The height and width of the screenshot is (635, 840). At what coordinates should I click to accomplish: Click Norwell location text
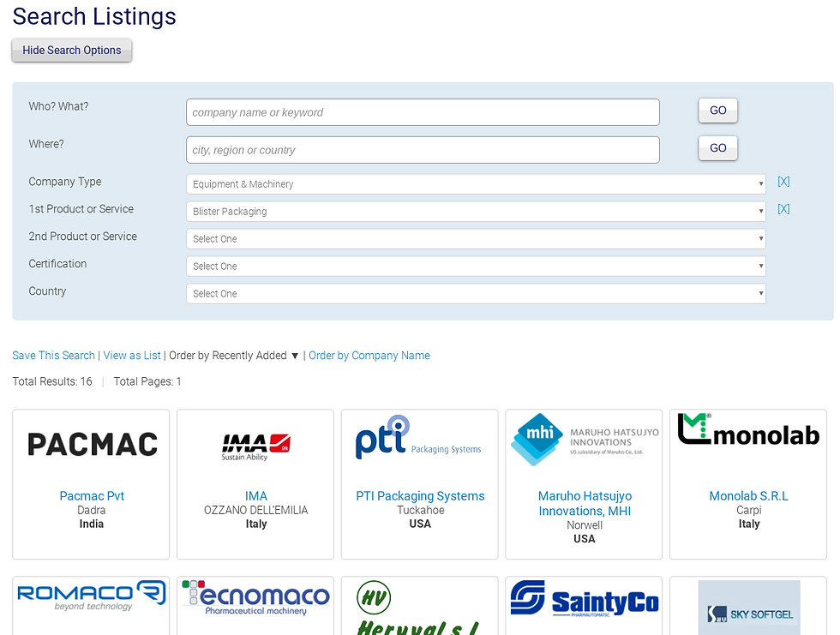coord(585,525)
